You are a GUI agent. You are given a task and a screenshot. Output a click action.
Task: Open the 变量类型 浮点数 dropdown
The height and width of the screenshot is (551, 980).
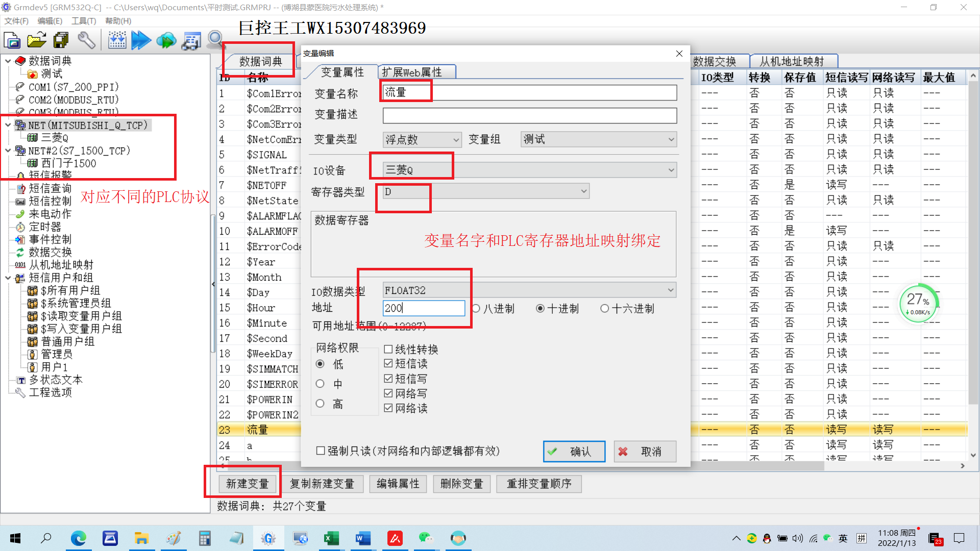pyautogui.click(x=422, y=140)
